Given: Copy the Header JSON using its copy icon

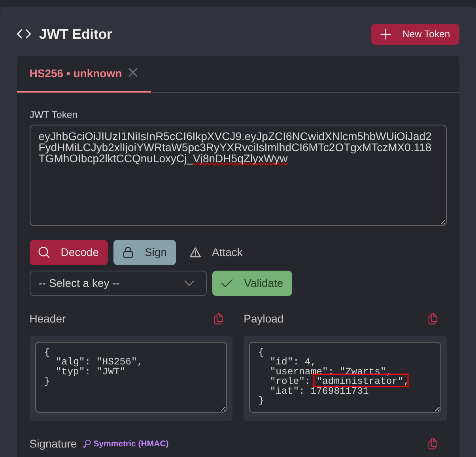Looking at the screenshot, I should (x=219, y=319).
